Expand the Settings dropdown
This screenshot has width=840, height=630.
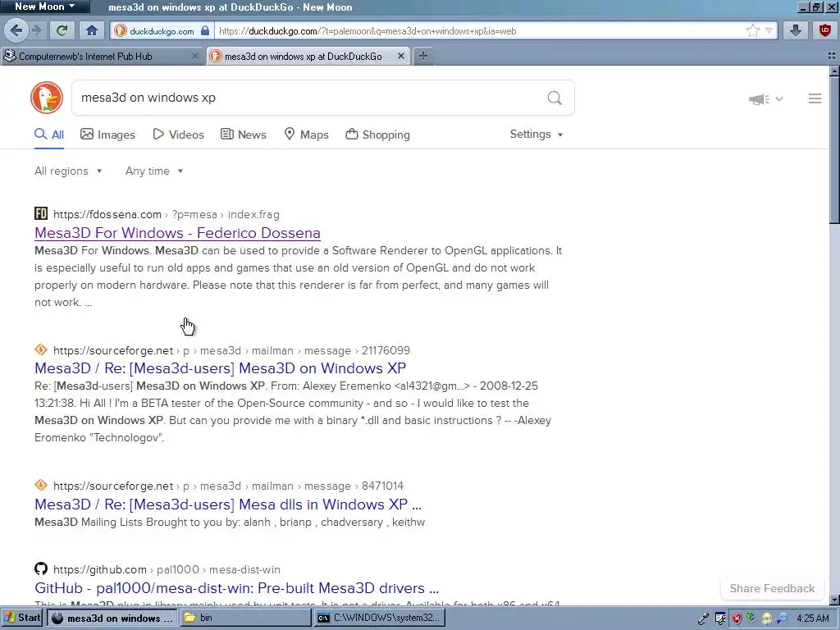[x=536, y=134]
